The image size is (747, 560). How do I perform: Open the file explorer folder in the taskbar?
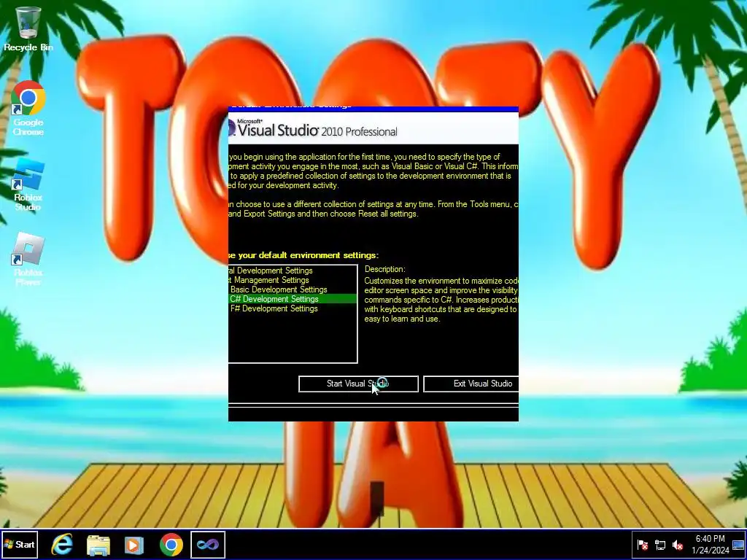click(98, 544)
